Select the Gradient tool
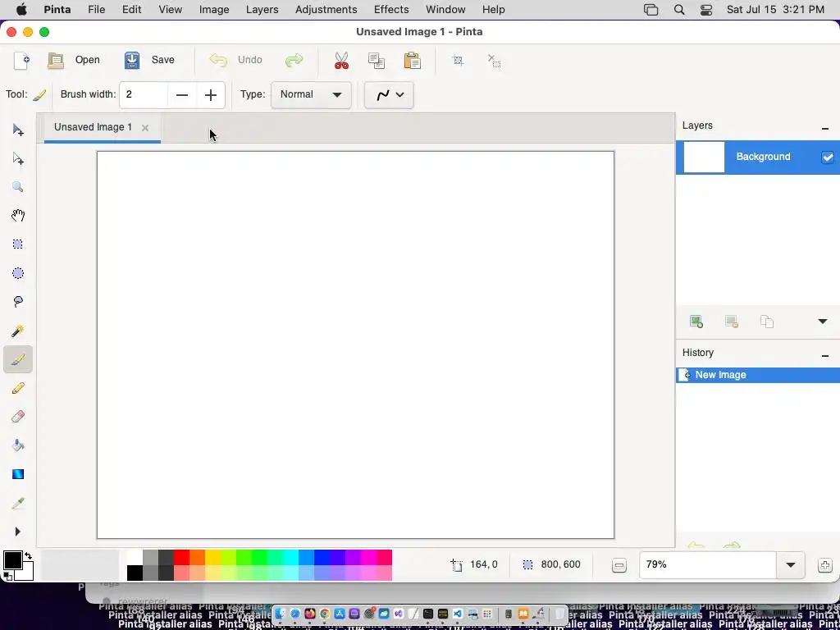 tap(18, 474)
